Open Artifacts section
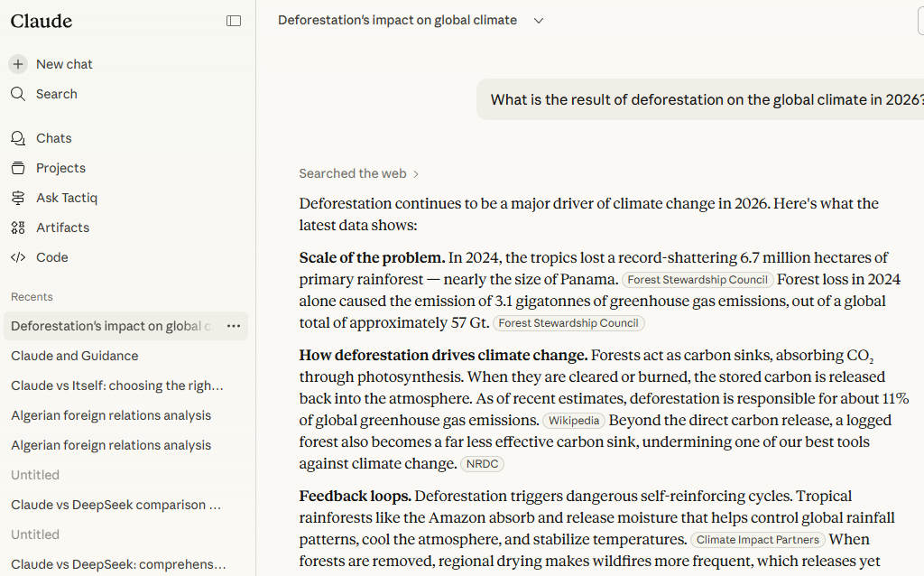 62,228
